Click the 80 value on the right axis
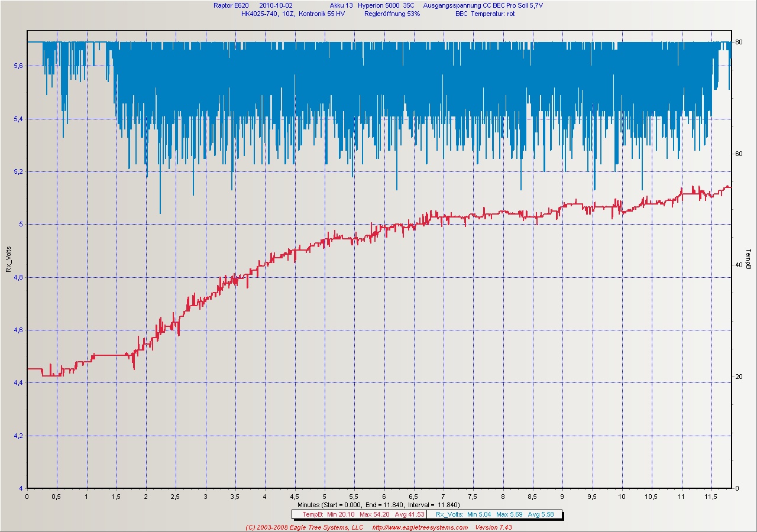The image size is (757, 532). 738,42
